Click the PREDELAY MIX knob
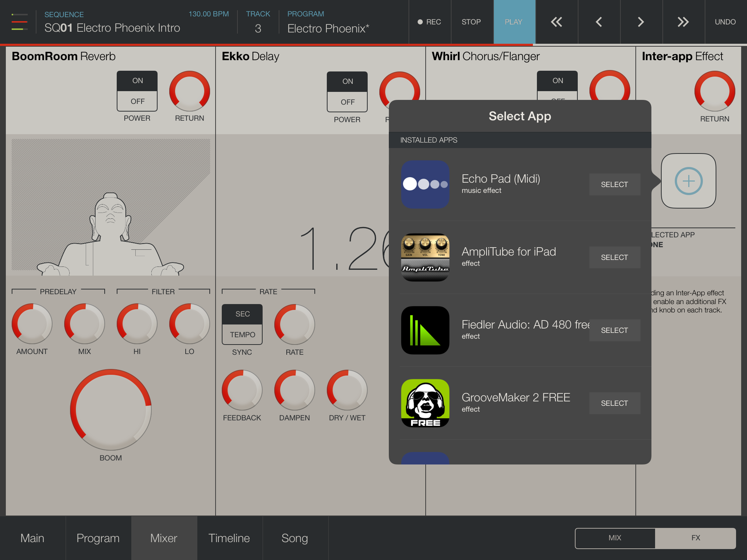Image resolution: width=747 pixels, height=560 pixels. [x=85, y=324]
